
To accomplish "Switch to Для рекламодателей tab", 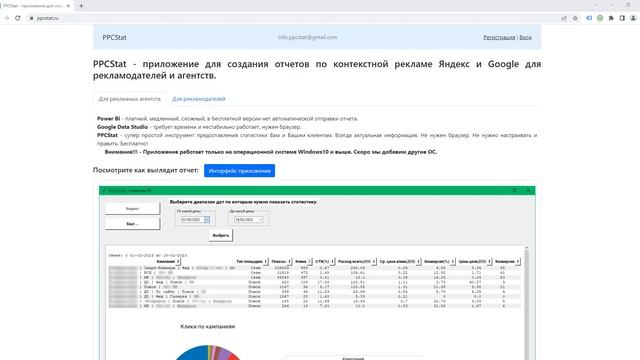I will pos(199,99).
